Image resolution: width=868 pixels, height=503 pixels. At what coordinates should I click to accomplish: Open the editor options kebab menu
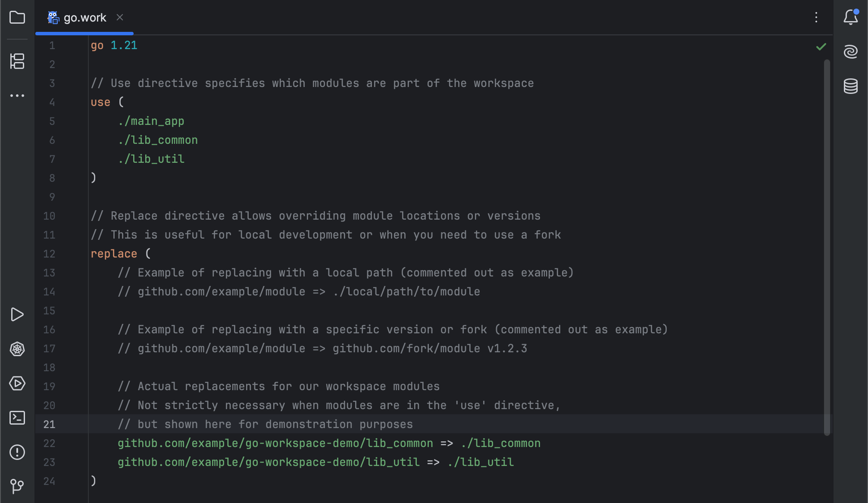pyautogui.click(x=816, y=18)
